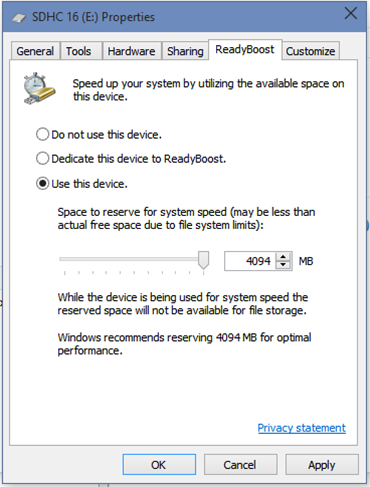The height and width of the screenshot is (487, 370).
Task: Open the Privacy statement link
Action: click(x=302, y=428)
